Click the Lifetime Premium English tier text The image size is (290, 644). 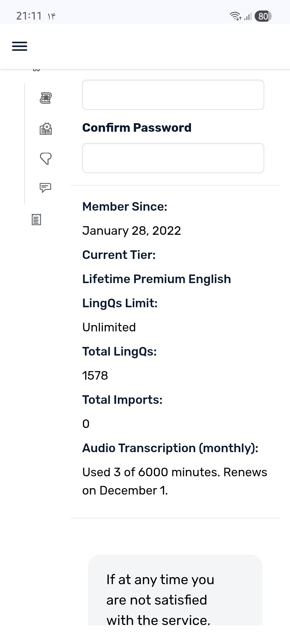[157, 279]
